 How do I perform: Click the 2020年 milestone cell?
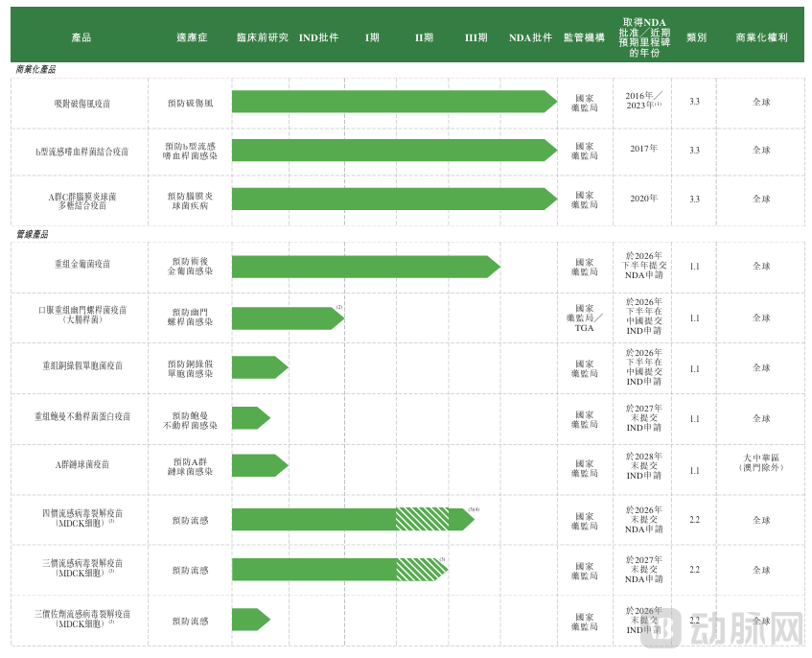pyautogui.click(x=643, y=198)
